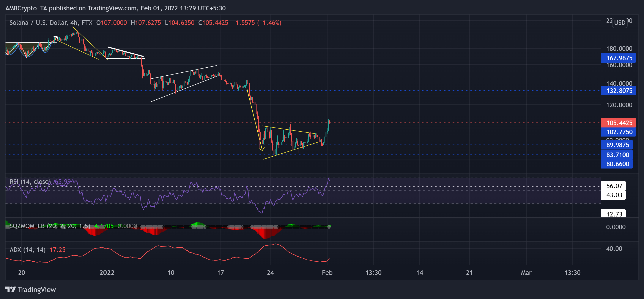
Task: Open the USD currency selector
Action: 619,23
